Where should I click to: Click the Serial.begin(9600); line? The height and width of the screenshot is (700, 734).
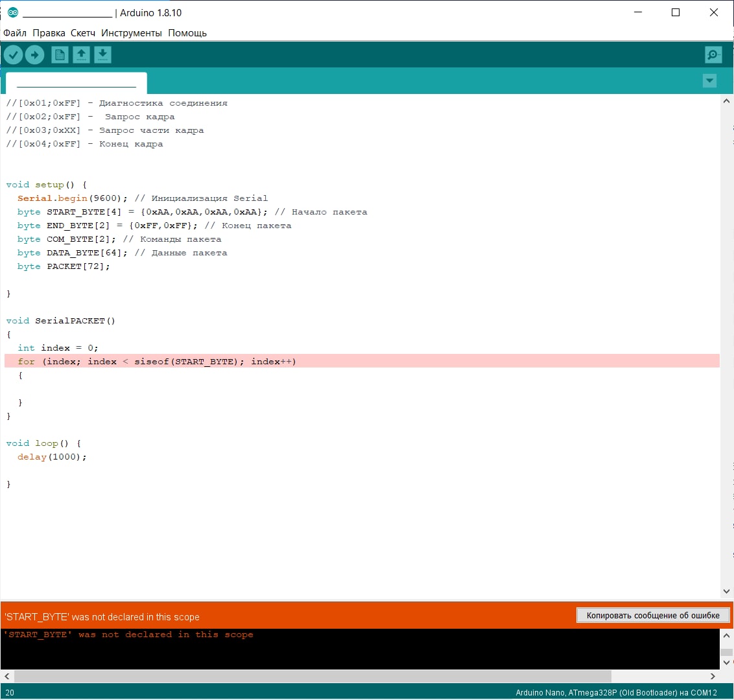point(142,198)
